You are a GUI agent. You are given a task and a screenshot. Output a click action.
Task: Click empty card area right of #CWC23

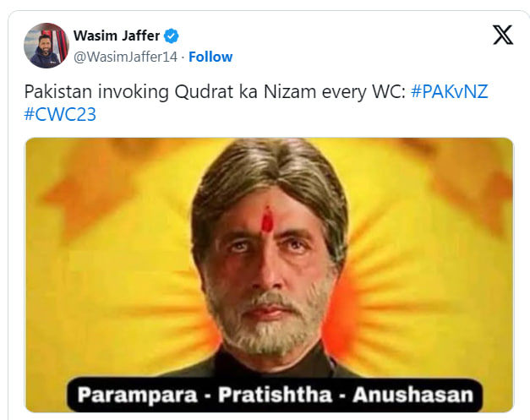click(304, 114)
